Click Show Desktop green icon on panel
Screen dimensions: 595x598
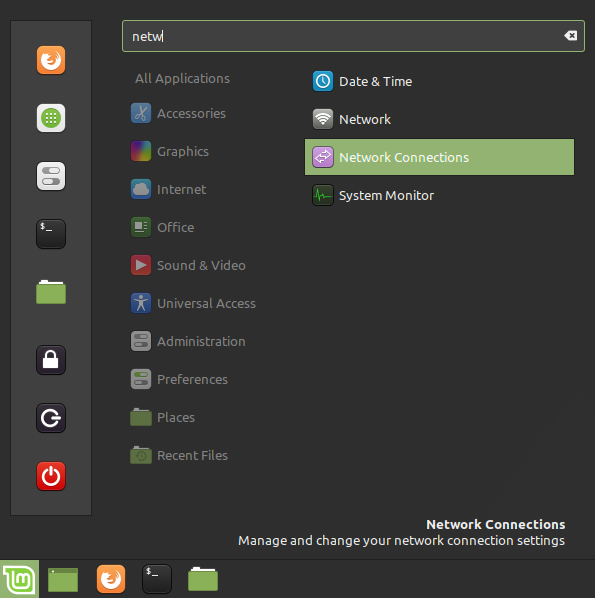[63, 580]
